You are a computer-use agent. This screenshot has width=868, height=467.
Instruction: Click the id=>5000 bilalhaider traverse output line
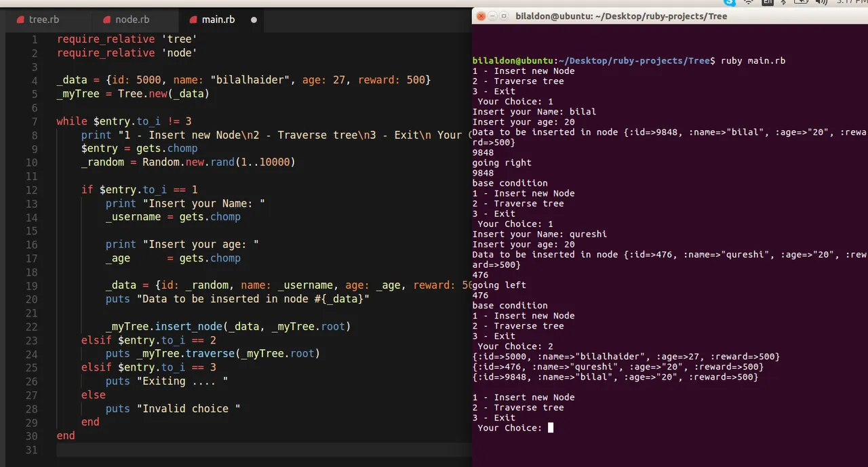click(x=626, y=357)
